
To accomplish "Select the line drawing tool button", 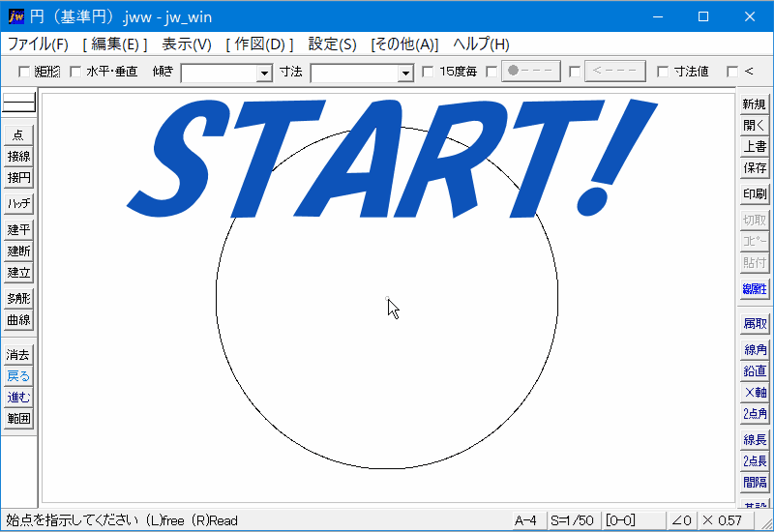I will coord(18,103).
